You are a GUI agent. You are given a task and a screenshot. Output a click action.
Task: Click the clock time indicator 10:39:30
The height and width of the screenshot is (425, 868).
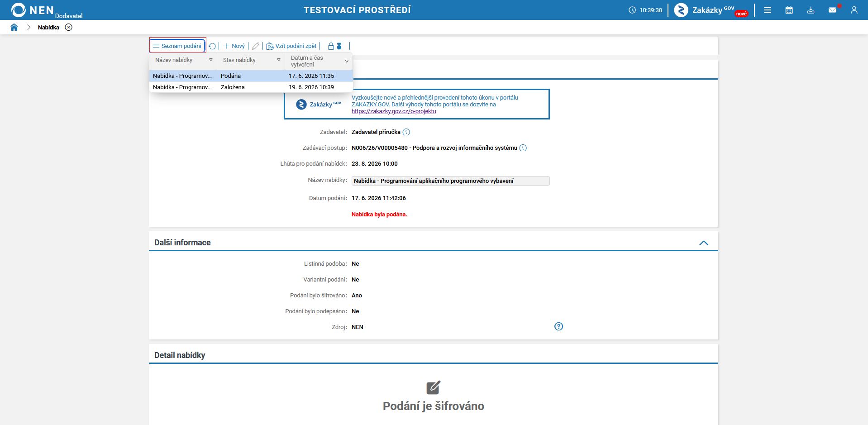click(x=645, y=10)
